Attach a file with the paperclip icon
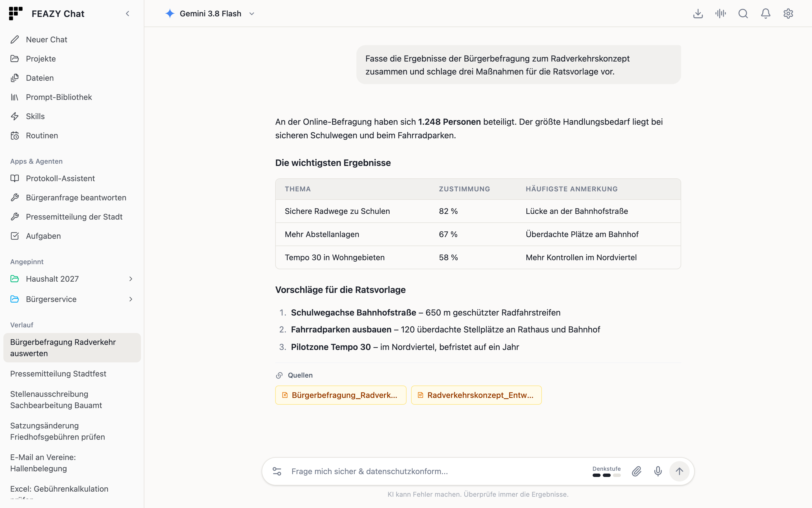 (x=637, y=471)
